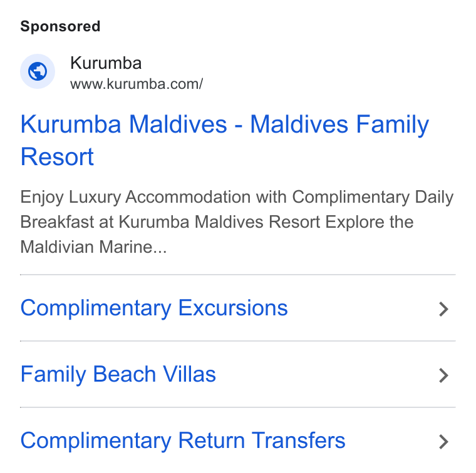
Task: Click the arrow beside Complimentary Excursions
Action: coord(443,309)
